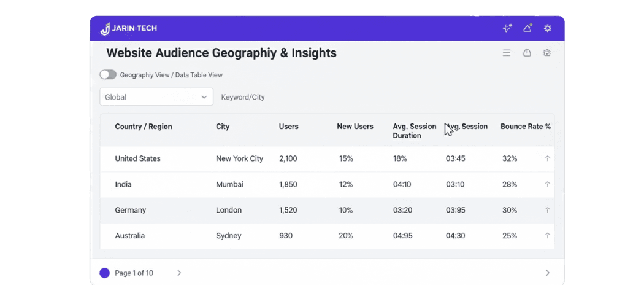
Task: Click the arrow icon in United States row
Action: (x=547, y=158)
